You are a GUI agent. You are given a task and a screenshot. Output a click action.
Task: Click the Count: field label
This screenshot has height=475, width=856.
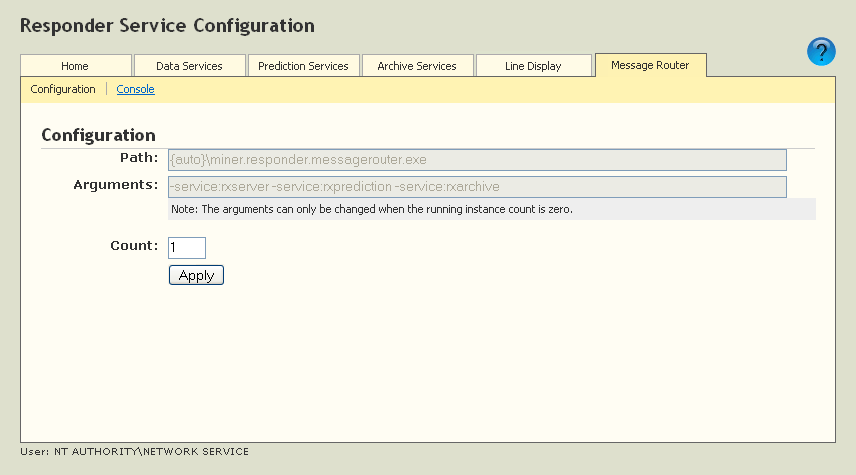tap(134, 245)
